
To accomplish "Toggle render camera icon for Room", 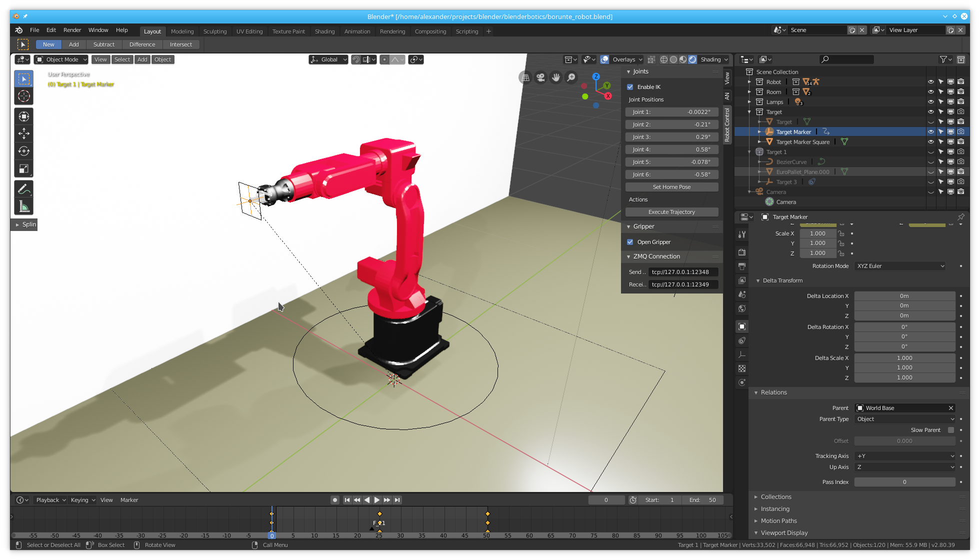I will 960,92.
